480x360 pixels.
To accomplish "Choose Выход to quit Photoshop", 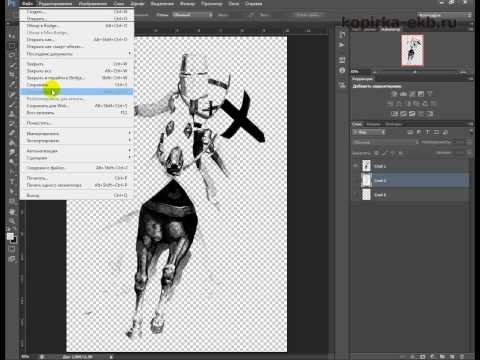I will (77, 195).
